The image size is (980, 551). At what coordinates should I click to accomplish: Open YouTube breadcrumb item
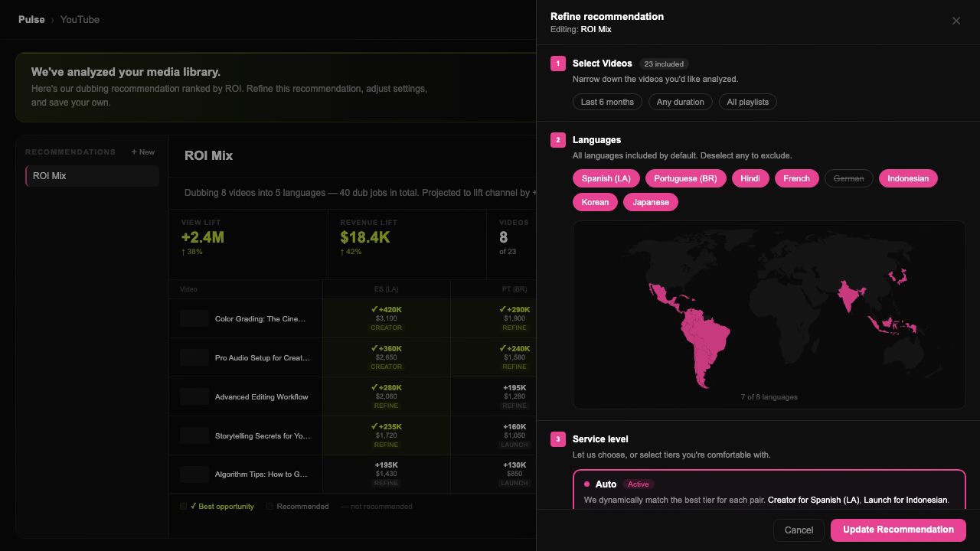80,19
